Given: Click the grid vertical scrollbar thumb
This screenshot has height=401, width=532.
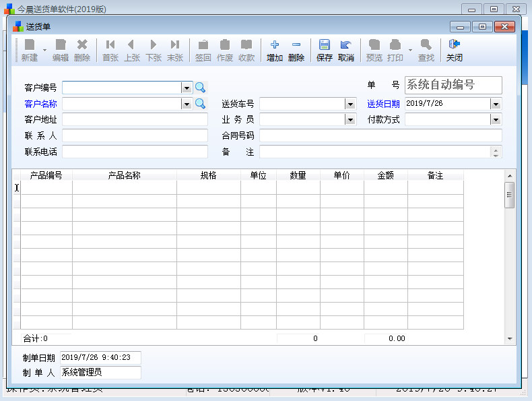Looking at the screenshot, I should tap(509, 195).
